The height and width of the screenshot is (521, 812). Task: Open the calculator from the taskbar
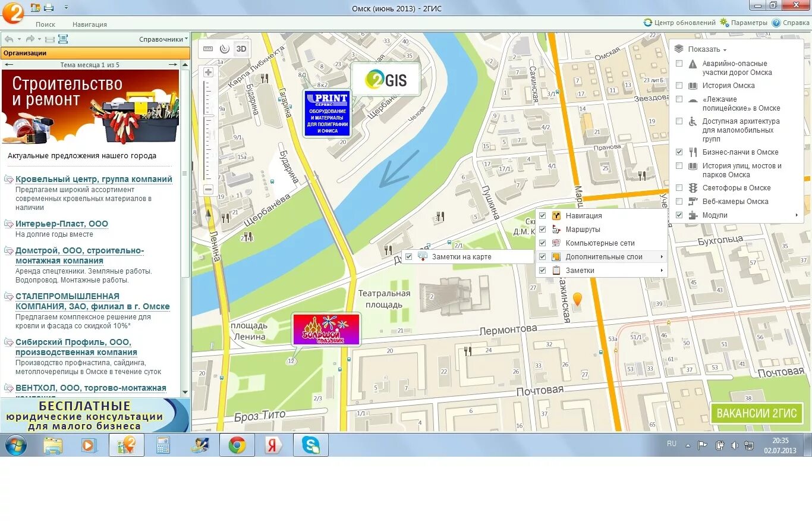[x=163, y=445]
